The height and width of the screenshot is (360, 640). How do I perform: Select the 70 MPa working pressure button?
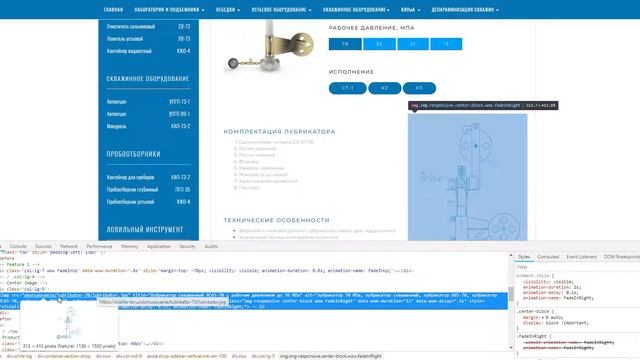coord(345,44)
